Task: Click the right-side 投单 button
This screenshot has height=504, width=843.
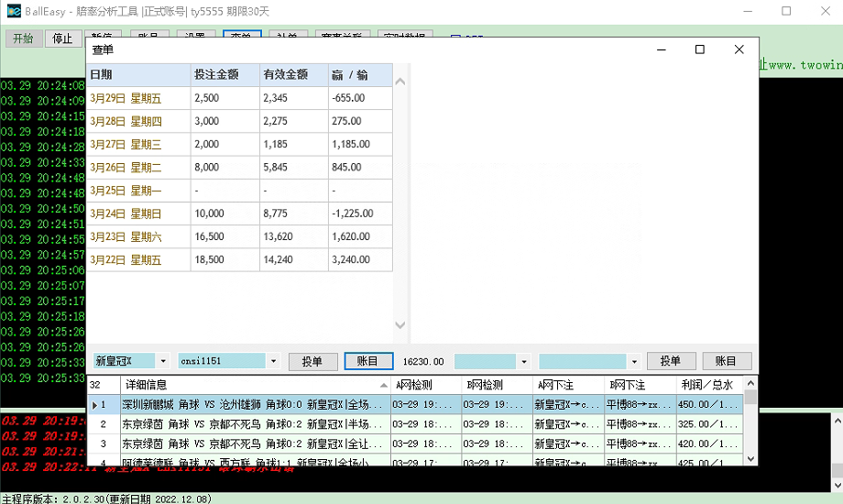Action: click(671, 362)
